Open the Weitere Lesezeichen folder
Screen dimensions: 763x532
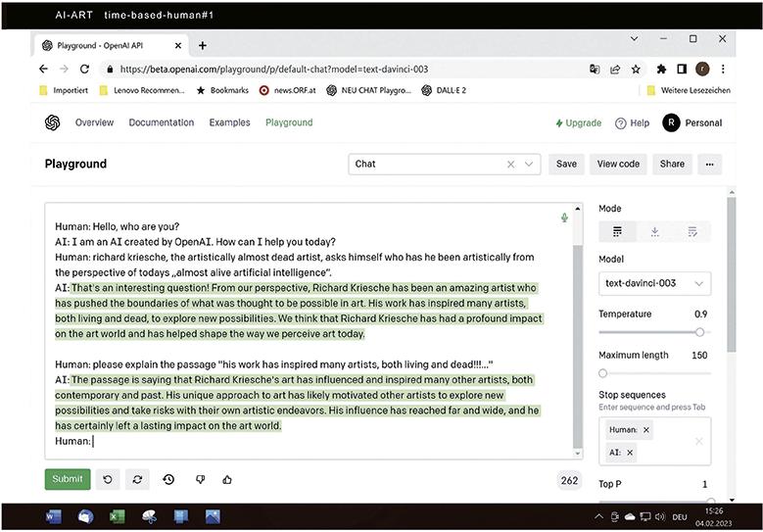(689, 90)
